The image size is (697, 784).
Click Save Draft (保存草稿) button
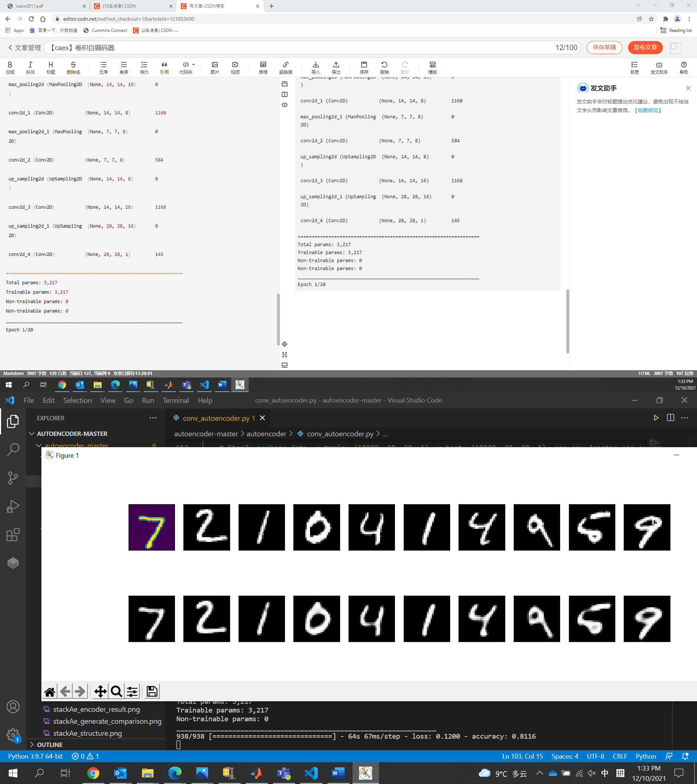click(604, 47)
